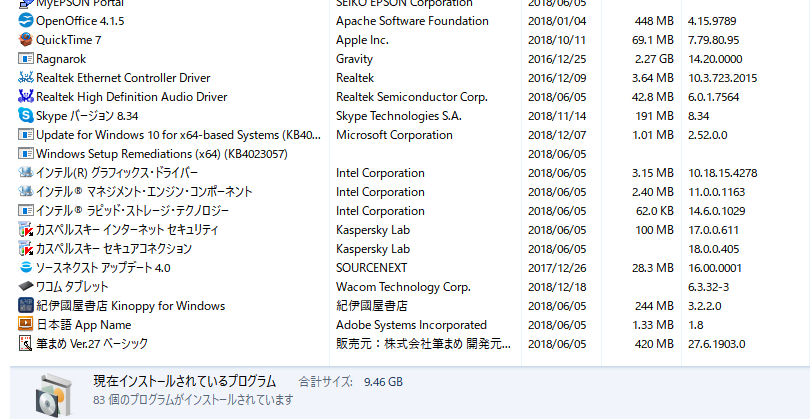Click publisher SOURCENEXT
Viewport: 810px width, 419px height.
point(371,268)
